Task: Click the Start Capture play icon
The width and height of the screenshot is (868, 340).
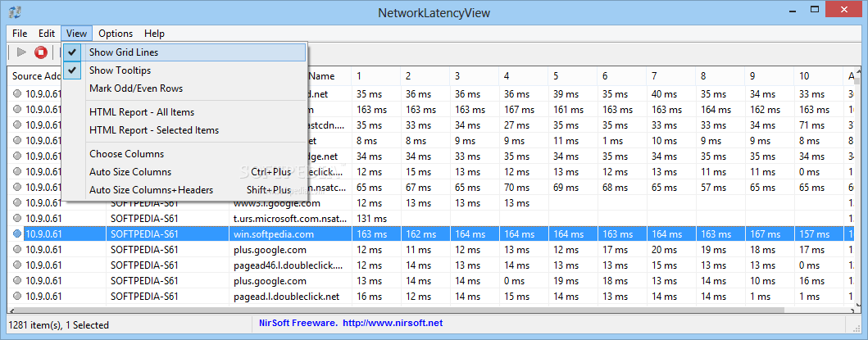Action: (21, 52)
